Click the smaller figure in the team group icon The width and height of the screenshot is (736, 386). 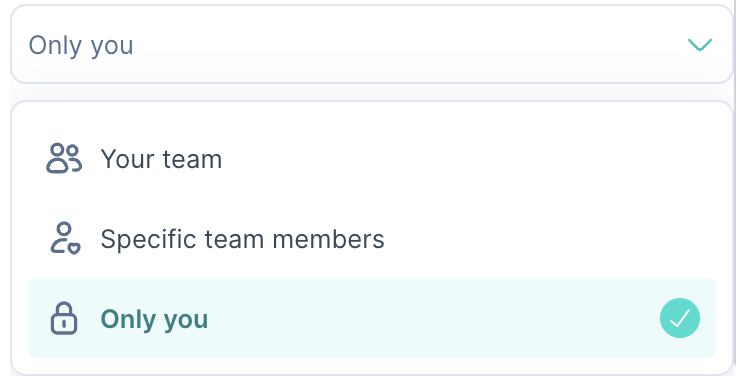[74, 159]
